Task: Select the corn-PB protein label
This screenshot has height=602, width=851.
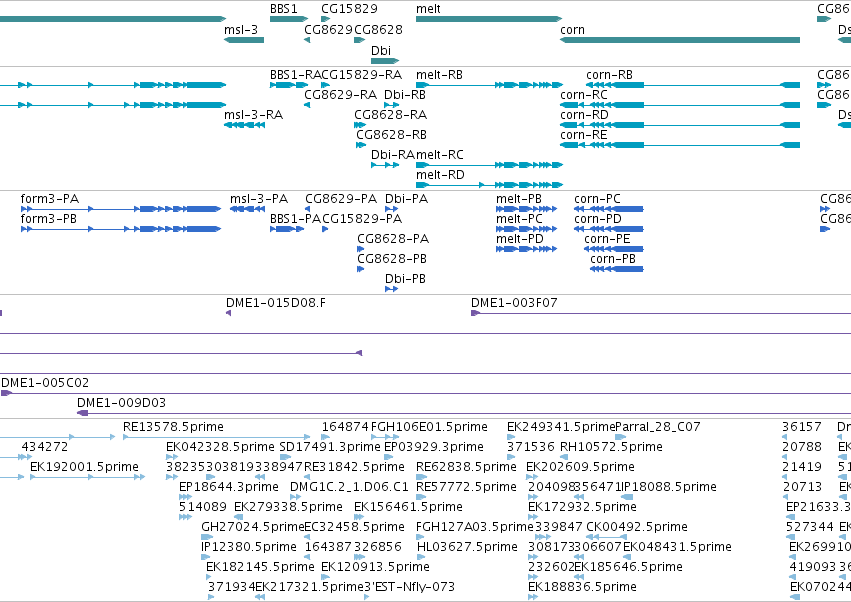Action: (x=613, y=259)
